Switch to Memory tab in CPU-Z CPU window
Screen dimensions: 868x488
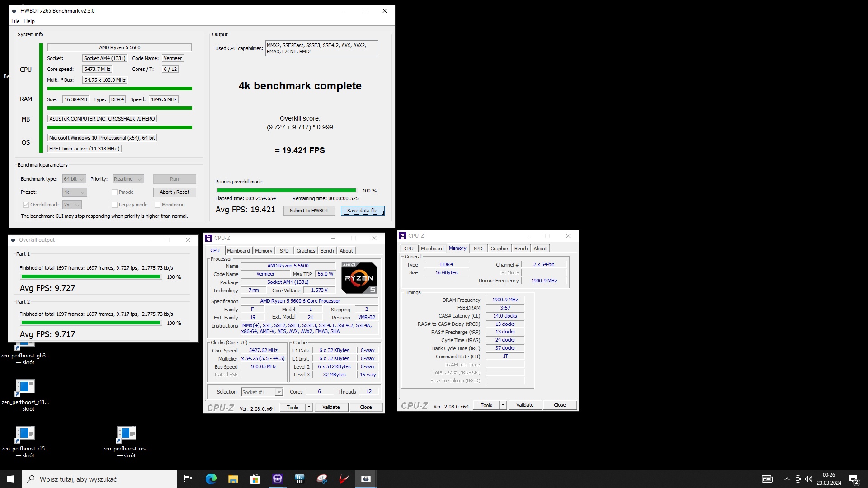point(264,251)
